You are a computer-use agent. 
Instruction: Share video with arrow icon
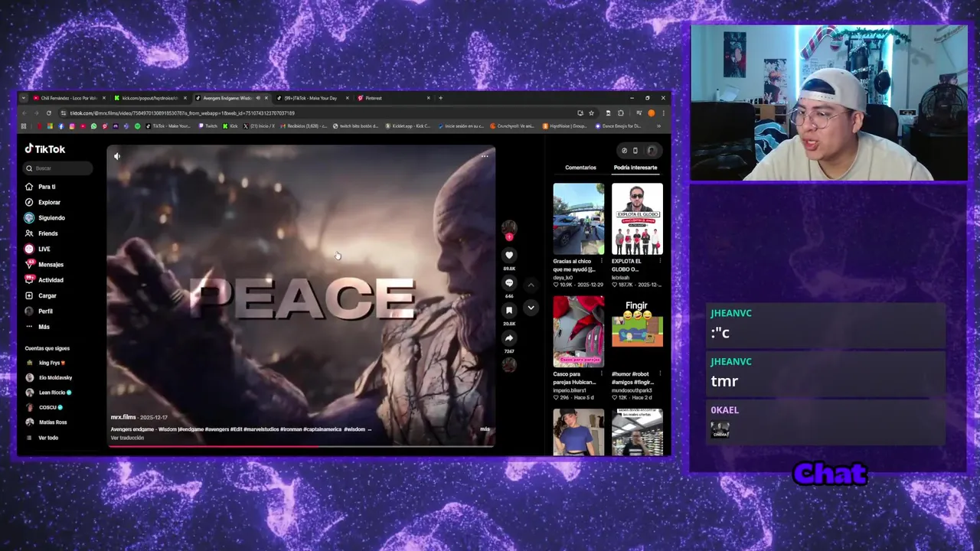509,338
